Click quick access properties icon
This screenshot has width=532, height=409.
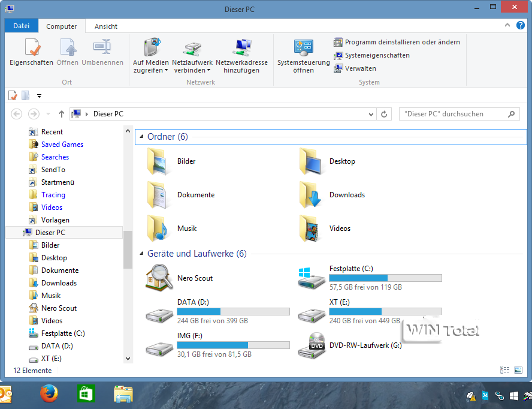point(13,96)
